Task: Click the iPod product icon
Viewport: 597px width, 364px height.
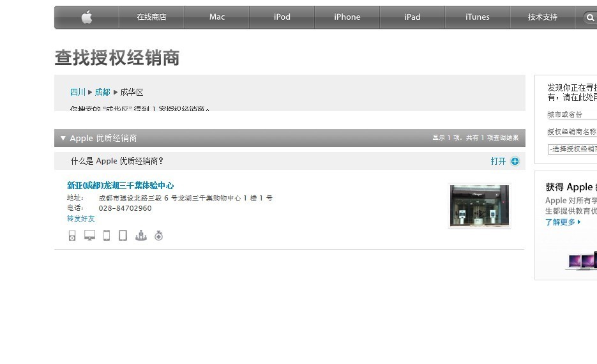Action: click(72, 236)
